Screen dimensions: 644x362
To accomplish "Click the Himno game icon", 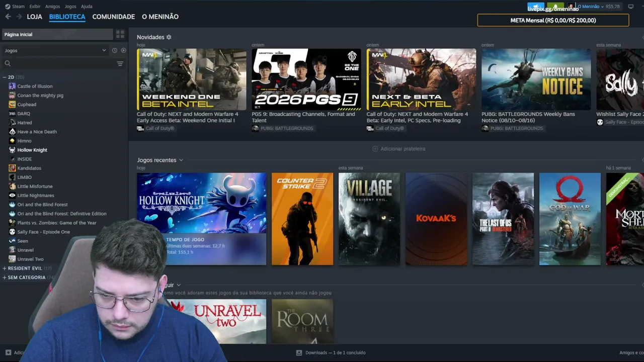I will coord(12,141).
